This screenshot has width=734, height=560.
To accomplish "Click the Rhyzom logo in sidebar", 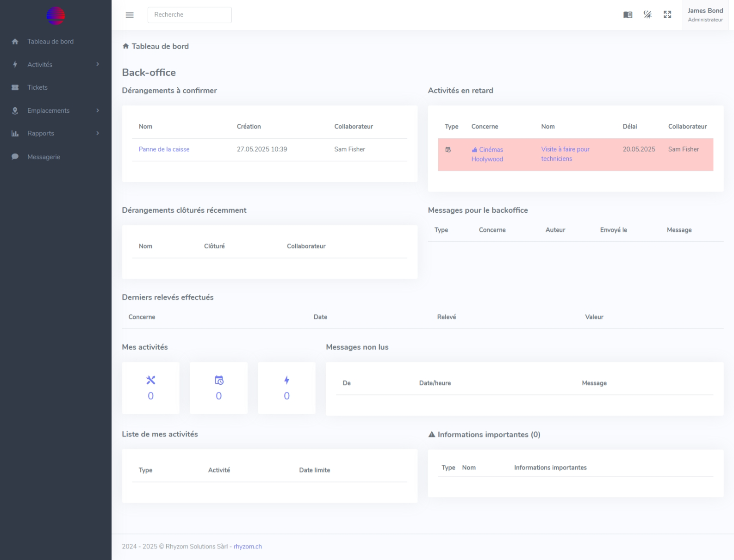I will 56,16.
